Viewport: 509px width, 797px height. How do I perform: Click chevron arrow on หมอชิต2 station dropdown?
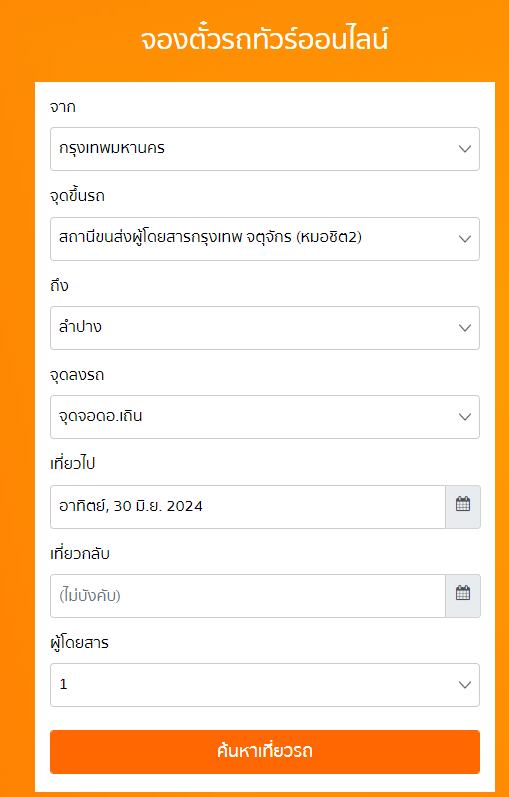464,239
